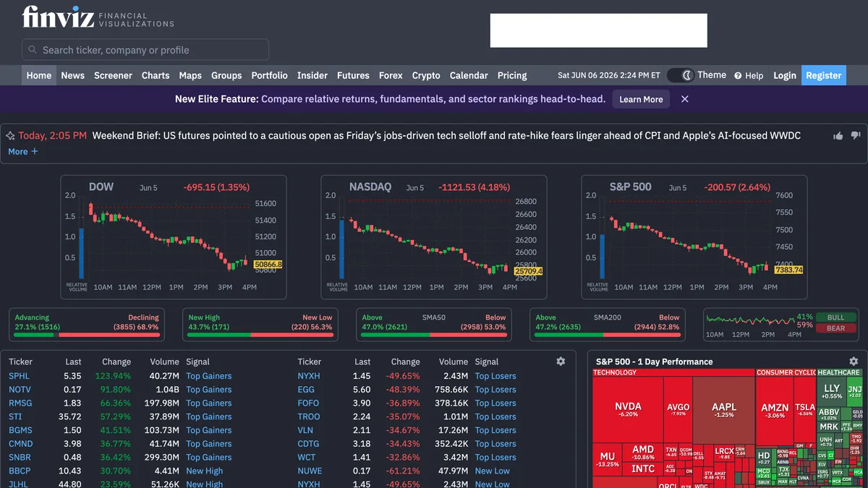Open the Crypto page
The width and height of the screenshot is (868, 488).
(x=426, y=75)
